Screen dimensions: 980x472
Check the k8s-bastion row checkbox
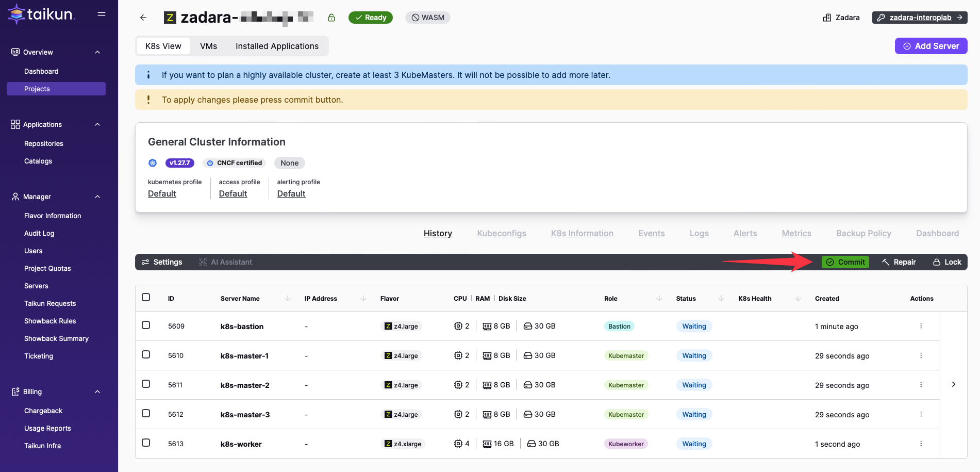pos(146,325)
